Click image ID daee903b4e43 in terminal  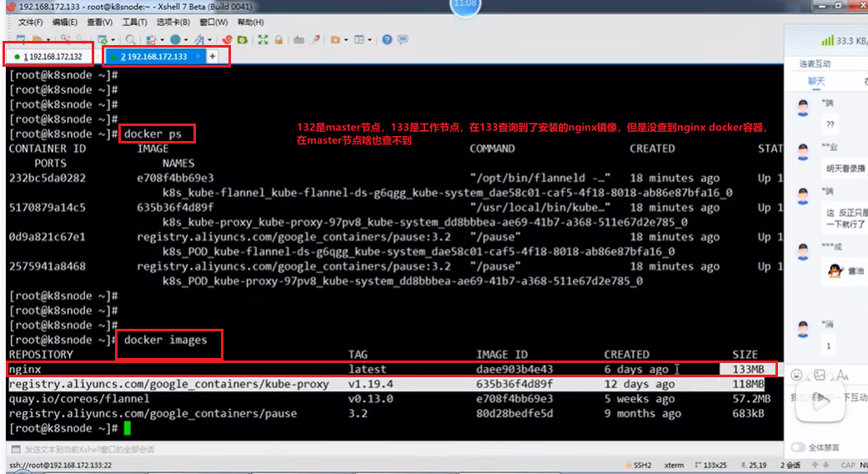pos(514,370)
